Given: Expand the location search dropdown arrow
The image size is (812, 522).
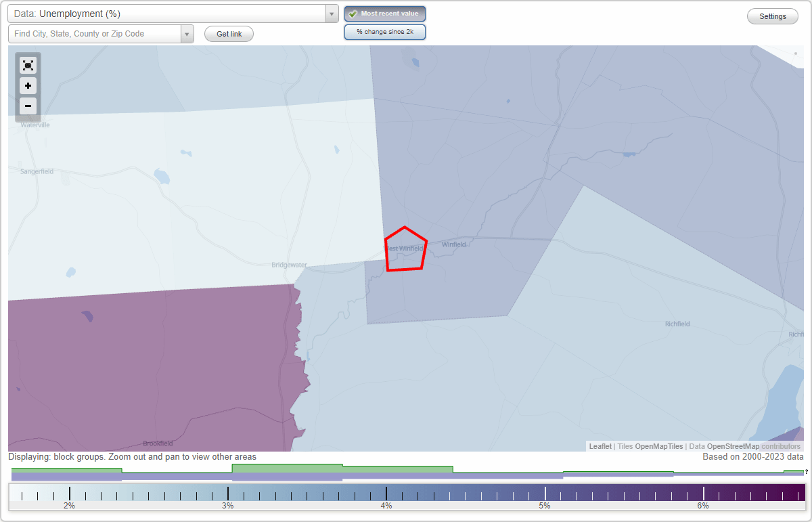Looking at the screenshot, I should (x=187, y=32).
